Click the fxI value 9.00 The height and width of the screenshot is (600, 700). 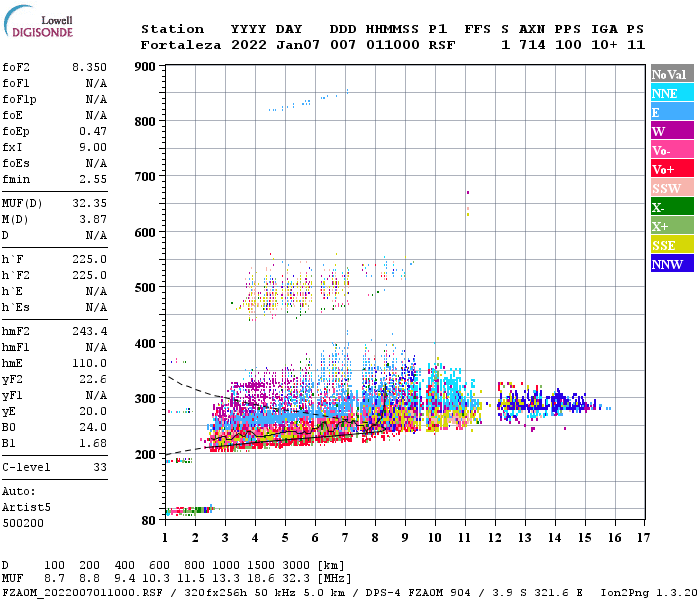pyautogui.click(x=93, y=147)
